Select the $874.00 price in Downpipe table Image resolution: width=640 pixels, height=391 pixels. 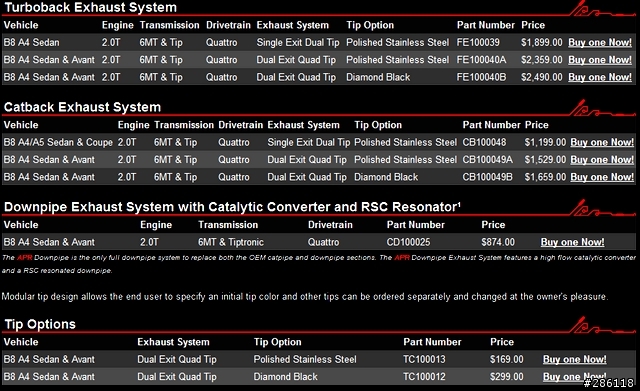coord(498,242)
